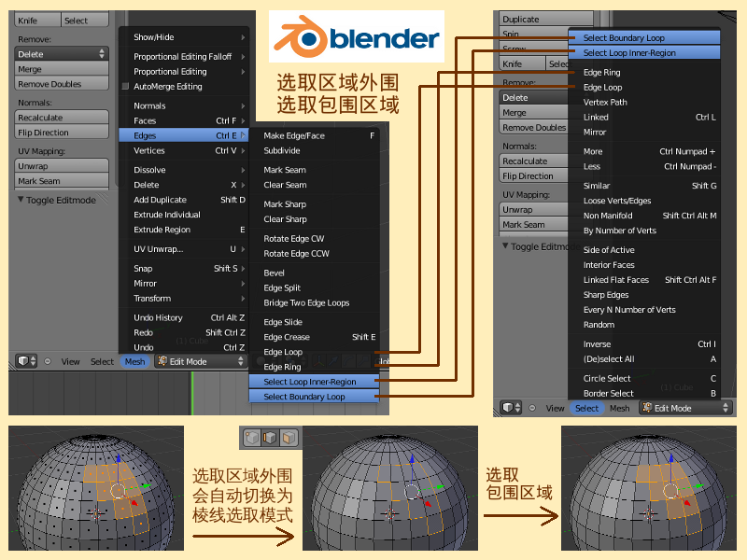Screen dimensions: 747x560
Task: Choose Select Boundary Loop in the Edges submenu
Action: tap(314, 397)
